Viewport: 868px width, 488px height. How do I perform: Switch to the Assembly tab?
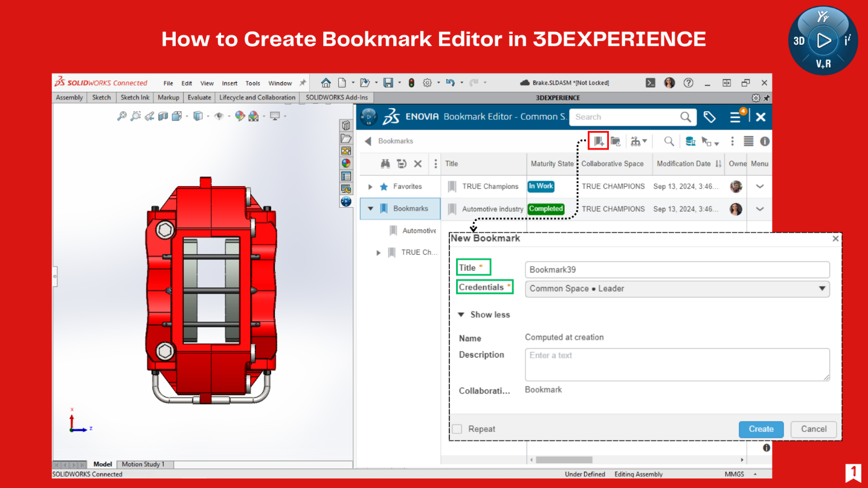pos(69,97)
